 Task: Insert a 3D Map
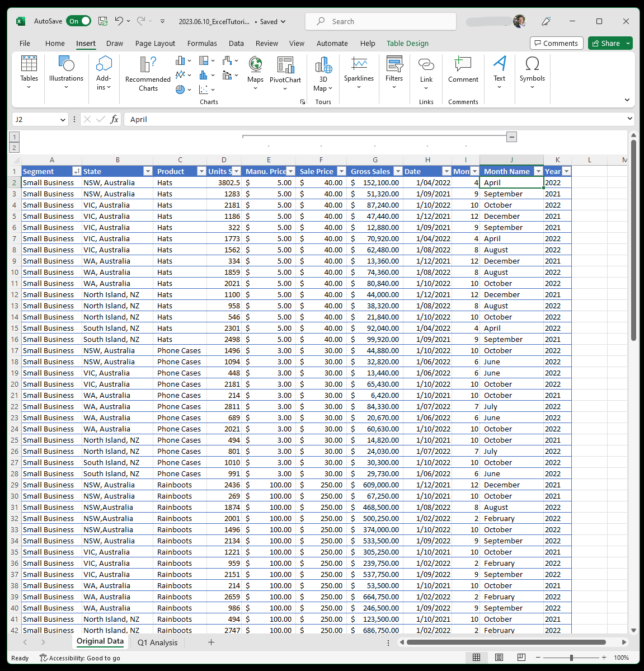[x=323, y=66]
